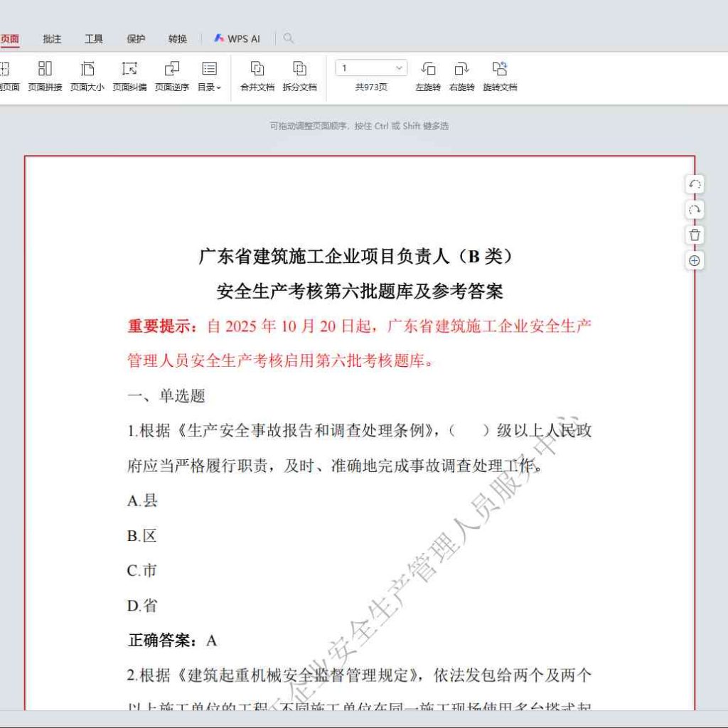Apply 页面逆序 to reverse page order

[x=171, y=75]
